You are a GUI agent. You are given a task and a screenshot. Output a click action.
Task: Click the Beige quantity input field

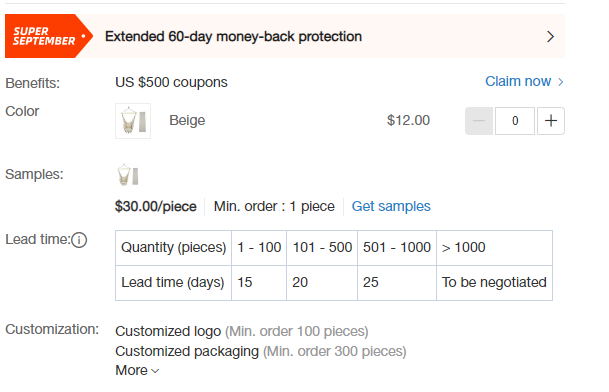(x=515, y=121)
